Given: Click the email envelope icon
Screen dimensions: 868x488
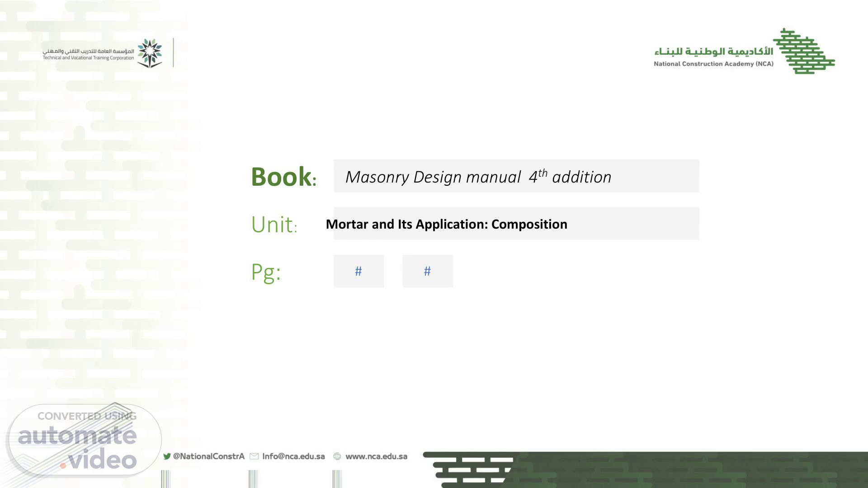Looking at the screenshot, I should 254,456.
